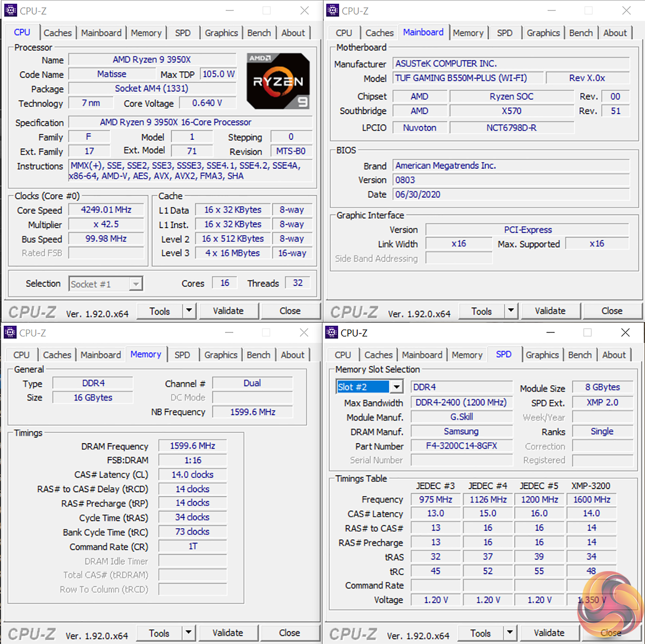Click Tools button in Mainboard window

[x=481, y=311]
